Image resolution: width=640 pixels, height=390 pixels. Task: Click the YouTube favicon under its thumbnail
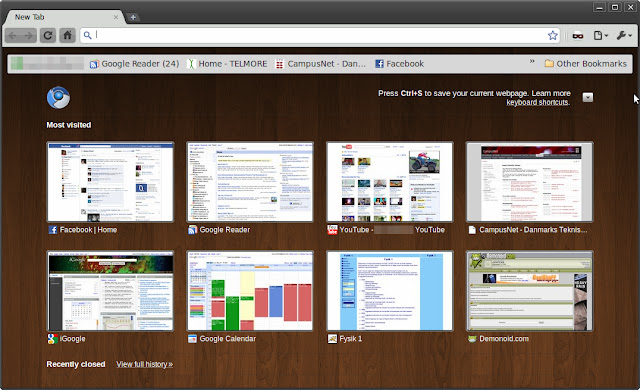coord(332,230)
